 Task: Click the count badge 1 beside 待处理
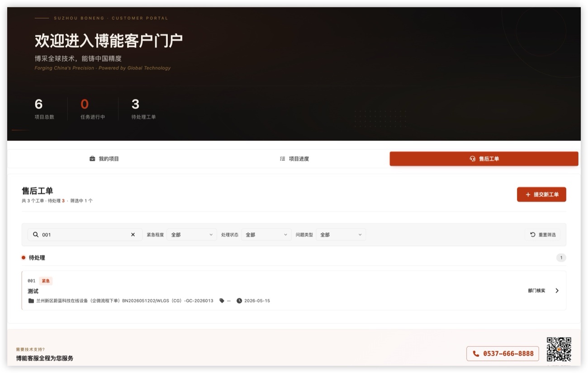(561, 258)
